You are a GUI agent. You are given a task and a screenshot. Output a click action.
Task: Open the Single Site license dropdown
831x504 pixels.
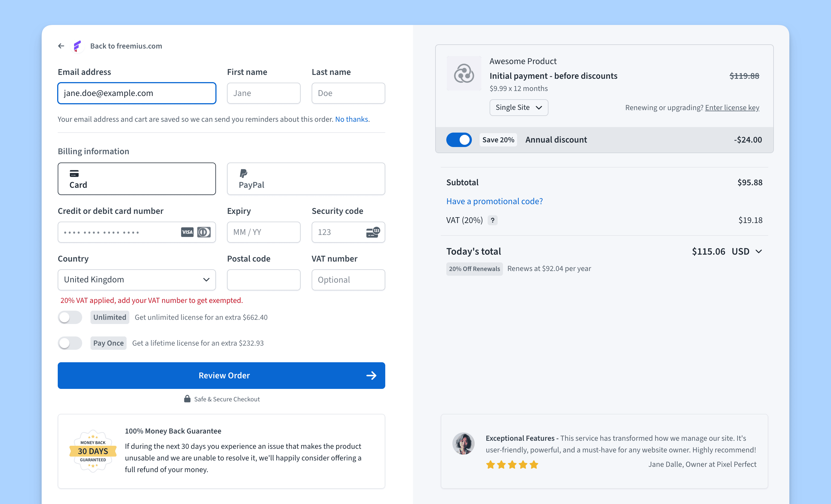pos(519,108)
